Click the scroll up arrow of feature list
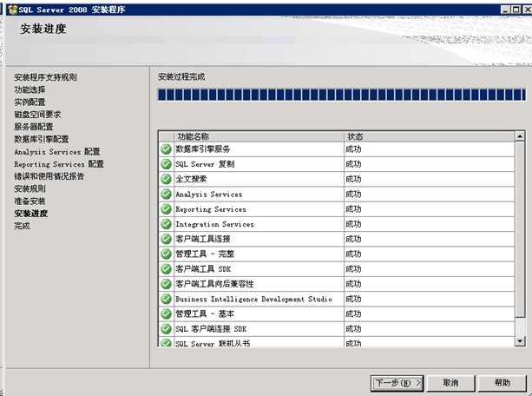 520,136
